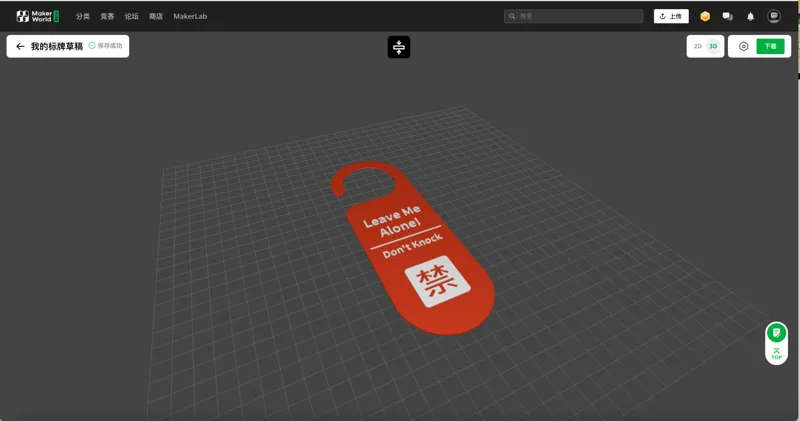This screenshot has width=800, height=421.
Task: Go back using the left arrow icon
Action: (20, 46)
